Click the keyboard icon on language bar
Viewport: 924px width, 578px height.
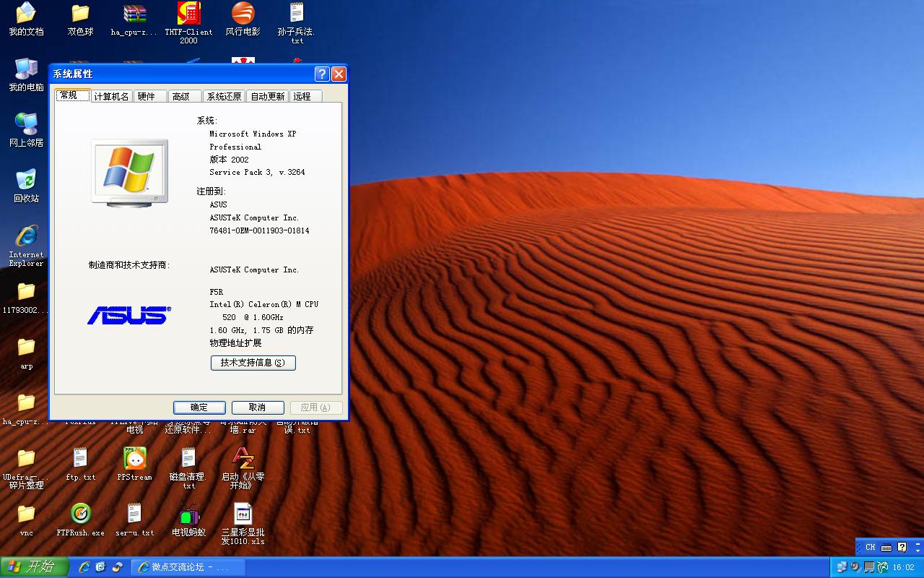(886, 548)
